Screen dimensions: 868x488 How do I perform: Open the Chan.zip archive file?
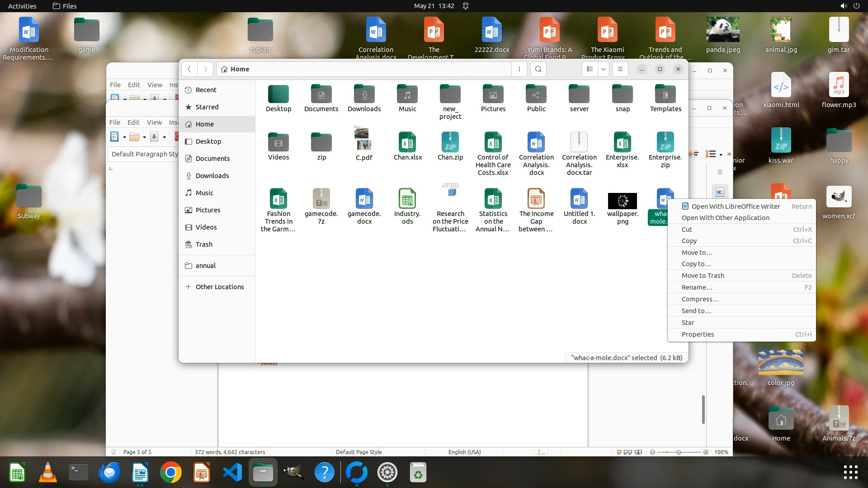450,143
